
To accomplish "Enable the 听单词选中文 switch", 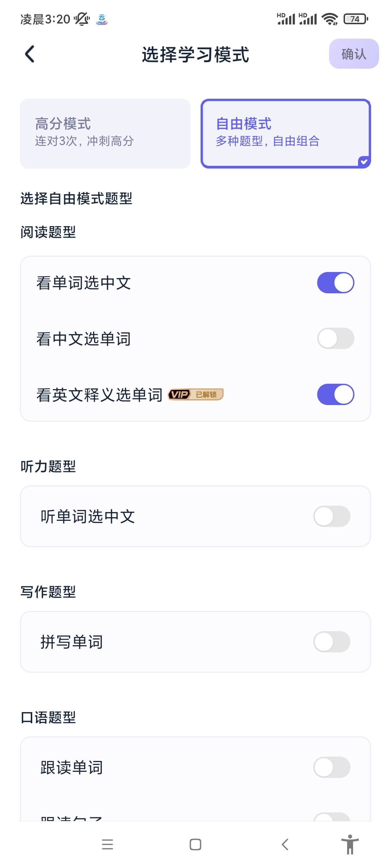I will point(332,516).
